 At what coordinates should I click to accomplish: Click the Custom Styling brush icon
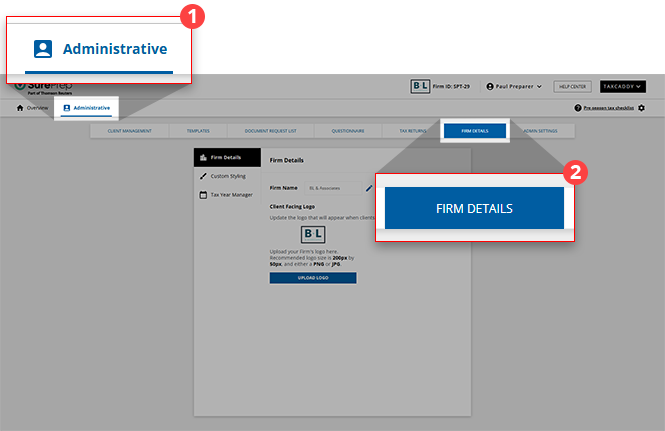(203, 176)
